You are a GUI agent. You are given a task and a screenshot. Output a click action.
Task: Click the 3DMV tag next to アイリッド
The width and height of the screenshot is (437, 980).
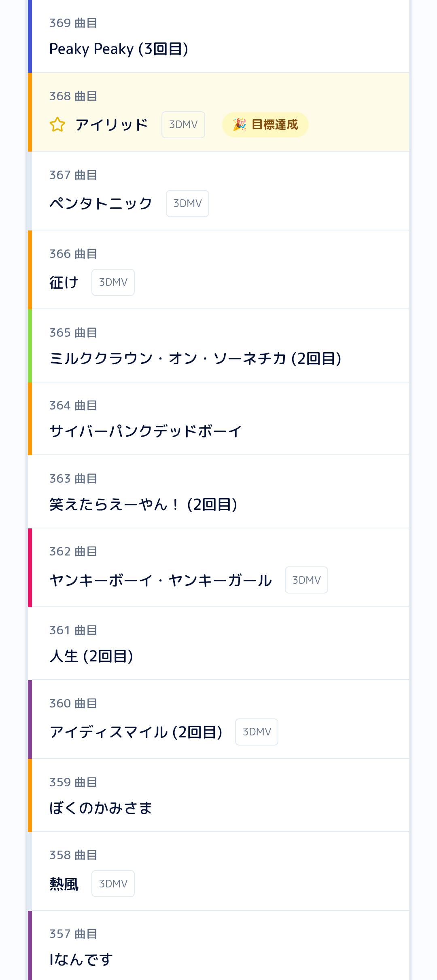click(183, 125)
